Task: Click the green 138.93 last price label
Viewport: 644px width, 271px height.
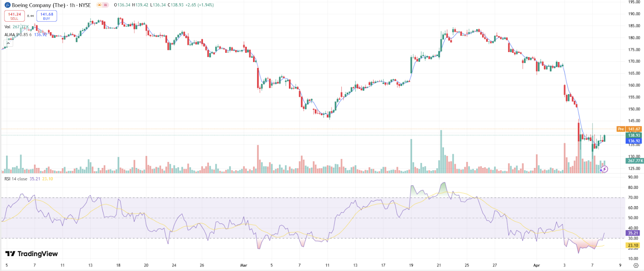Action: click(634, 135)
